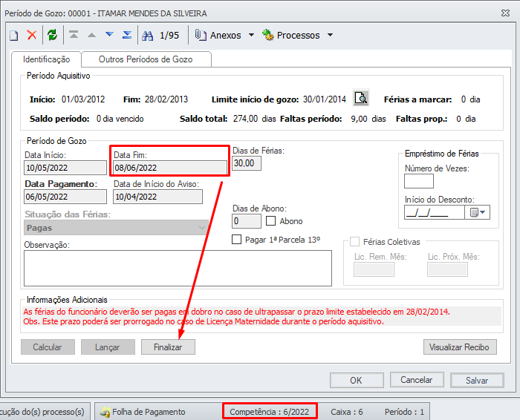Click the Início do Desconto date field
The image size is (520, 420).
[434, 212]
